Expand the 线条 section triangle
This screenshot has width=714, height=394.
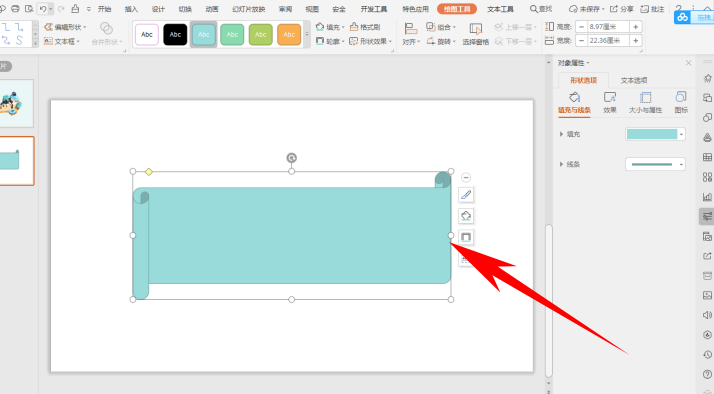tap(561, 164)
